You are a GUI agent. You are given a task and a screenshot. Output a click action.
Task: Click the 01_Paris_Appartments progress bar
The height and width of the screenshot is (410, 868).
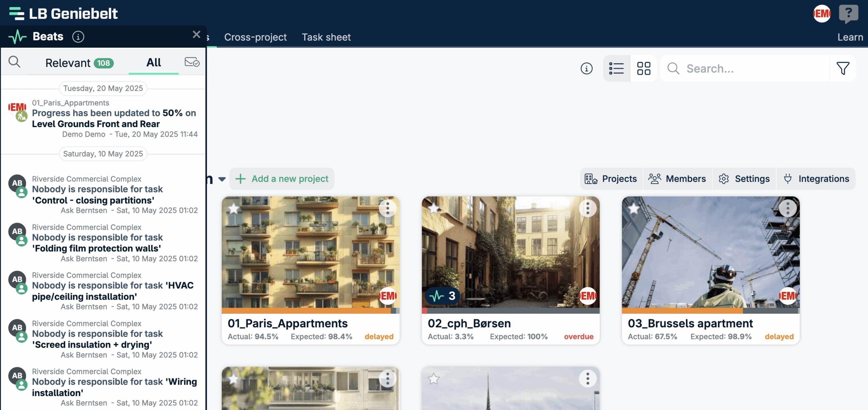pos(311,311)
